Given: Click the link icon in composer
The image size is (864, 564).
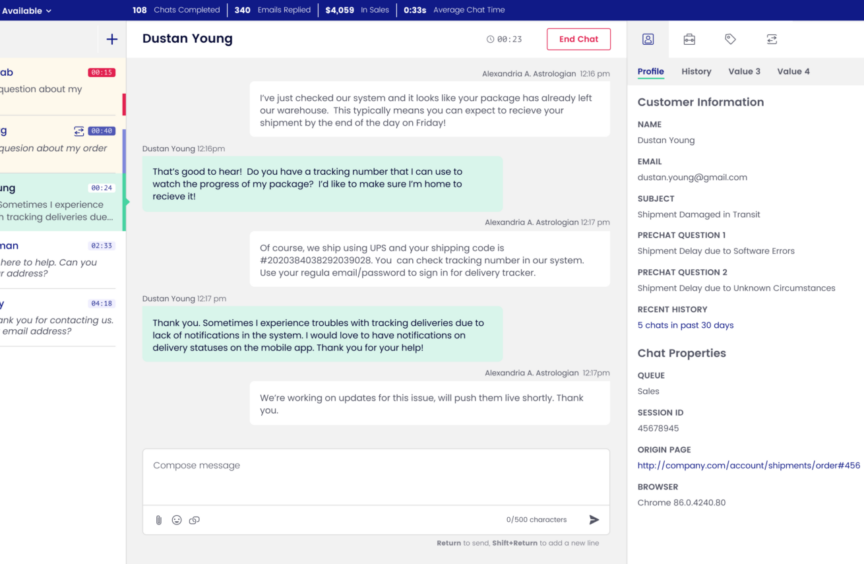Looking at the screenshot, I should [x=195, y=520].
